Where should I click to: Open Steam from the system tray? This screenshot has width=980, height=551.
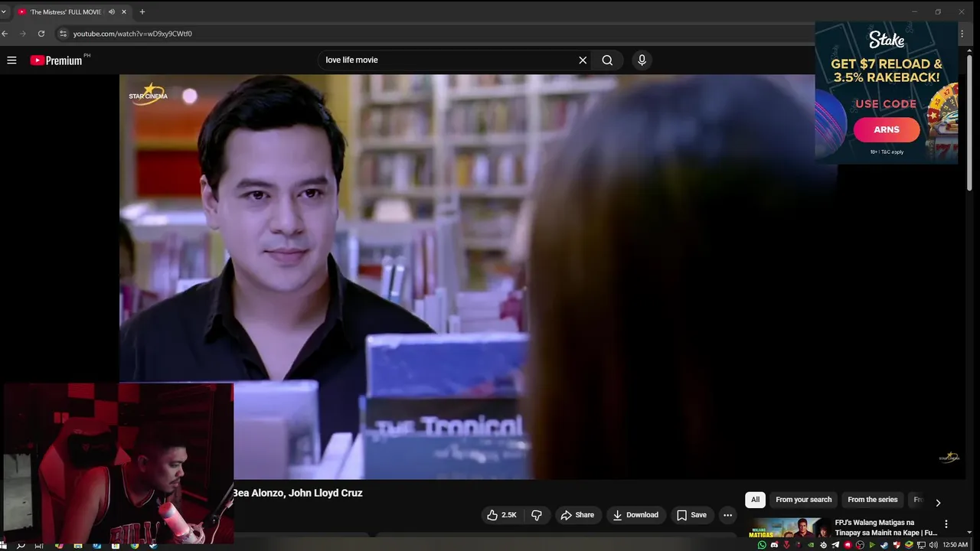pyautogui.click(x=884, y=545)
